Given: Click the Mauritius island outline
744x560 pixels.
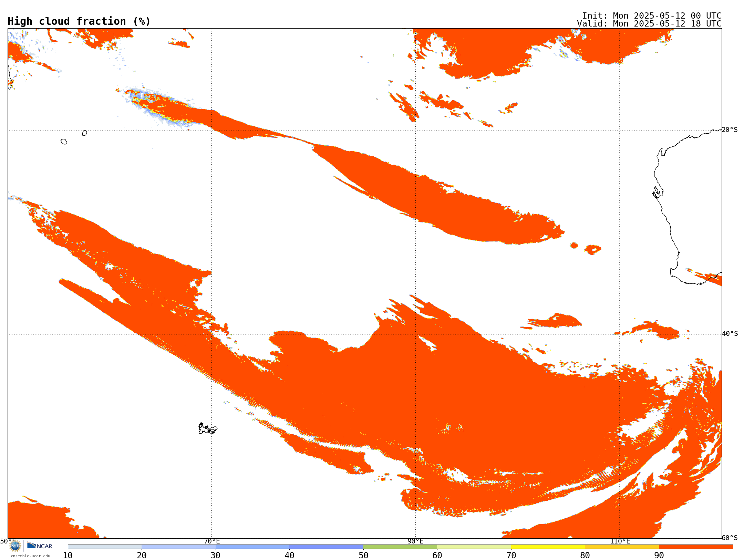Looking at the screenshot, I should point(84,133).
